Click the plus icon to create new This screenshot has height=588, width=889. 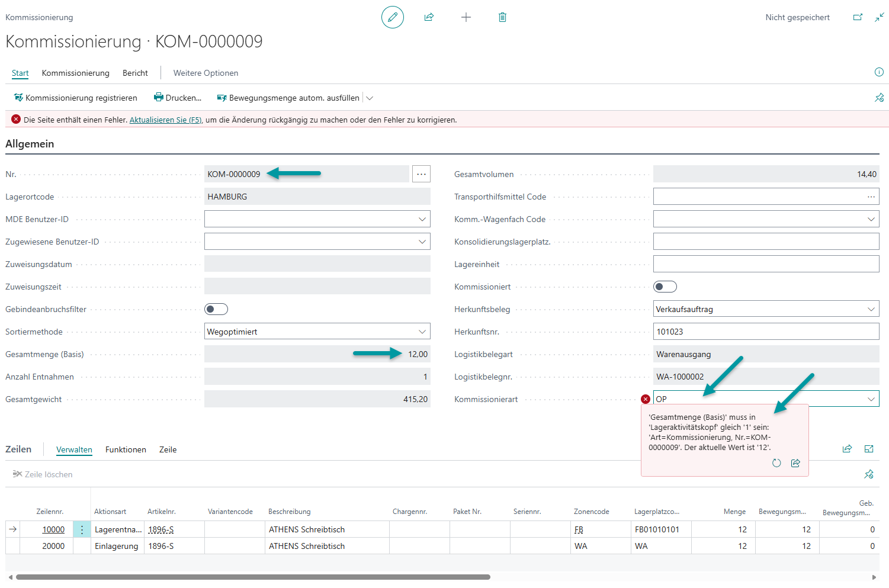(x=466, y=17)
